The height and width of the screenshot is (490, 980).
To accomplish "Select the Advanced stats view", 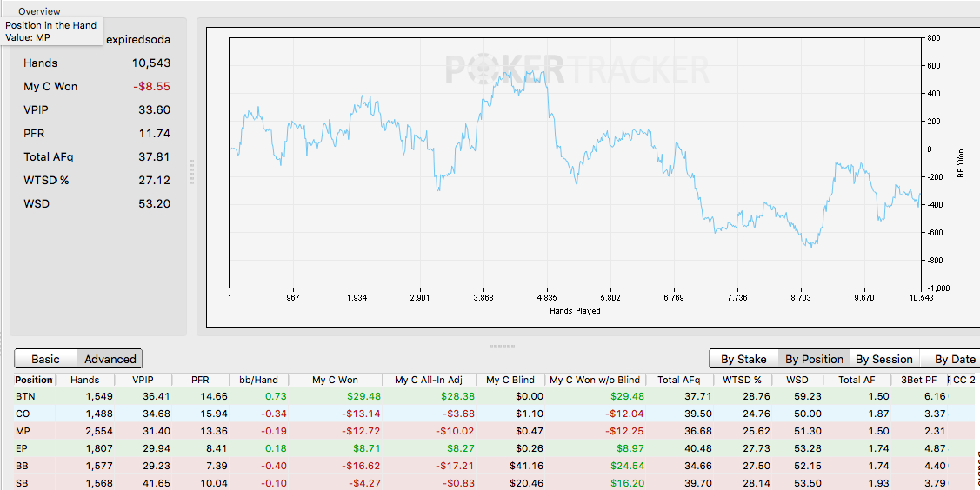I will (x=110, y=359).
